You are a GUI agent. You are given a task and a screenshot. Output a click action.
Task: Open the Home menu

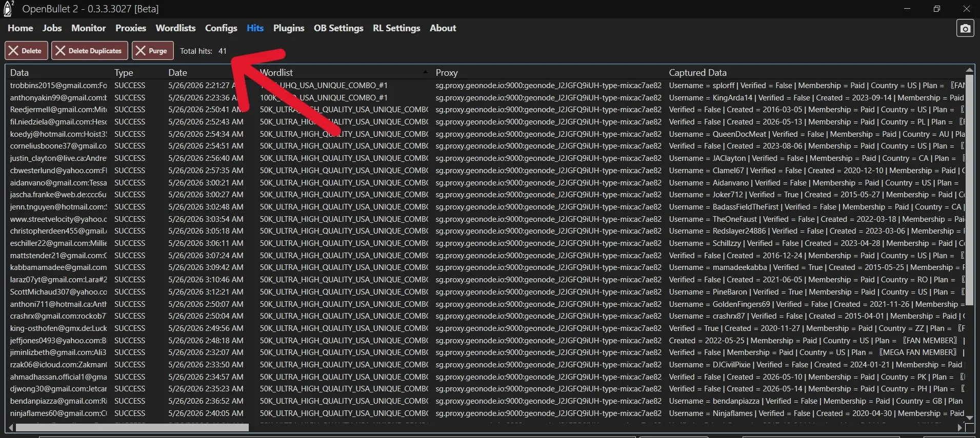pyautogui.click(x=20, y=28)
